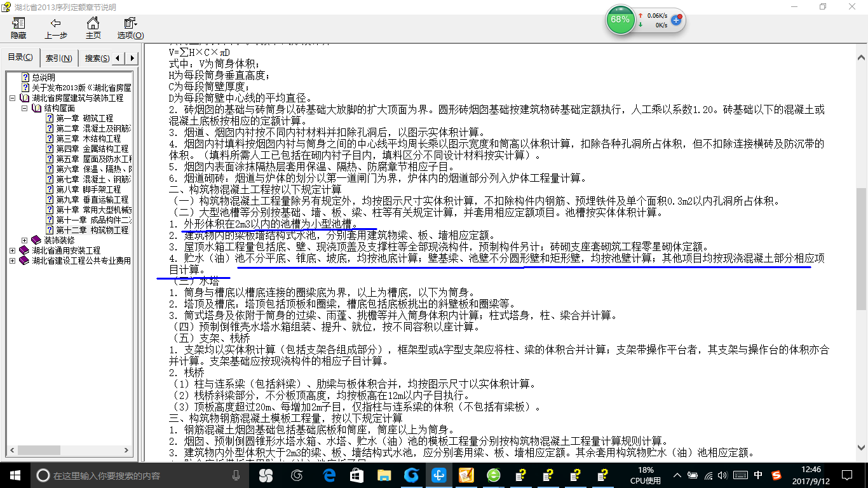Click the microphone icon in the search box

point(236,475)
